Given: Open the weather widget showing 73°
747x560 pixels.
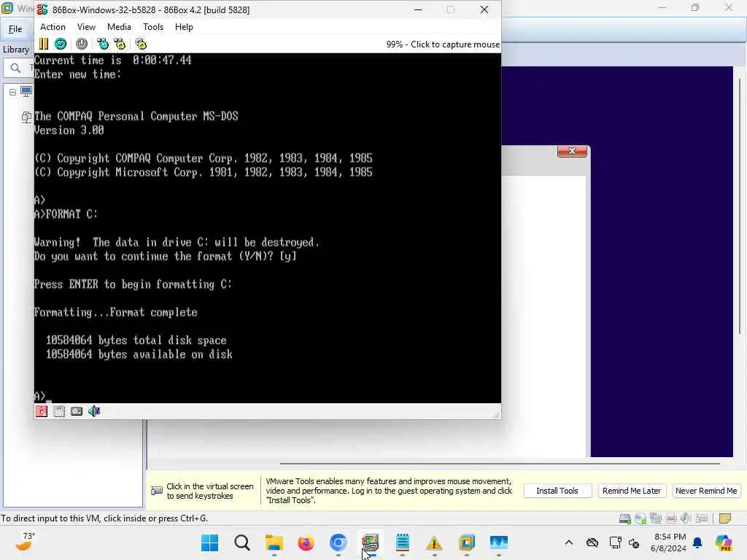Looking at the screenshot, I should click(x=25, y=542).
